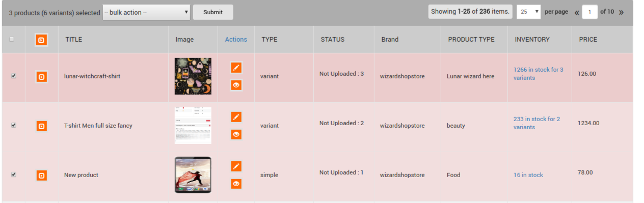Click the price '1234.00' cell
The image size is (644, 203).
coord(588,123)
